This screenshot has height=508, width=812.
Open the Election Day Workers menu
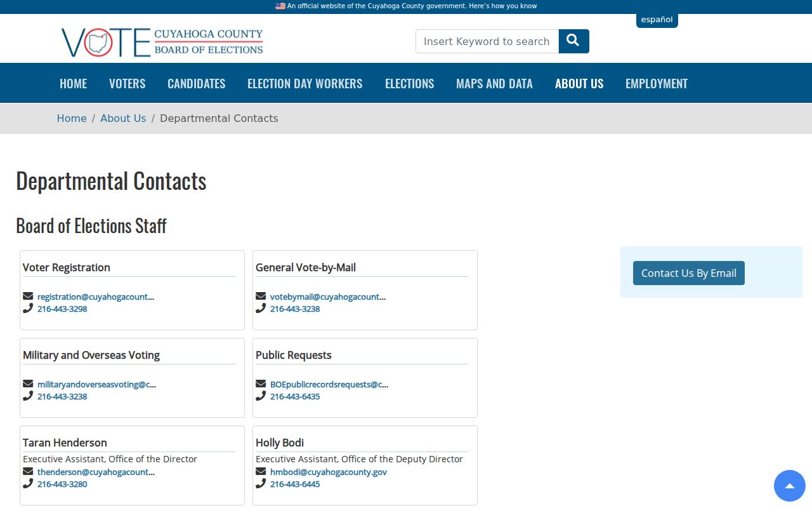pyautogui.click(x=305, y=83)
